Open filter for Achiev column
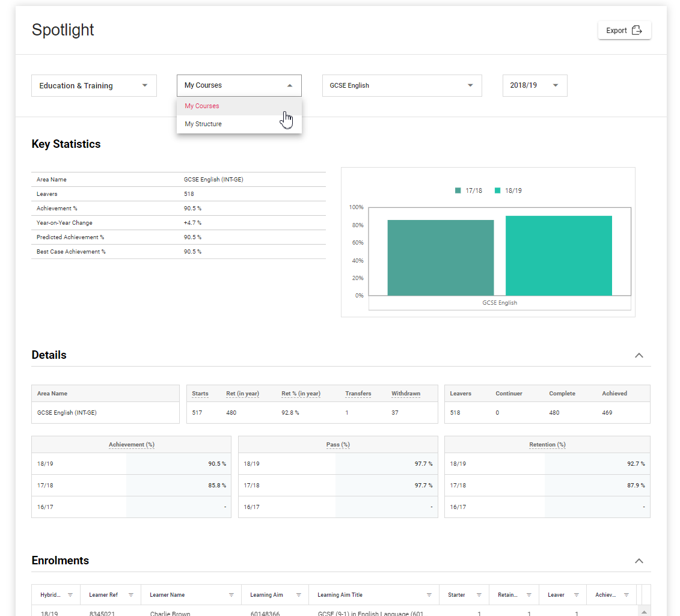 click(x=626, y=595)
